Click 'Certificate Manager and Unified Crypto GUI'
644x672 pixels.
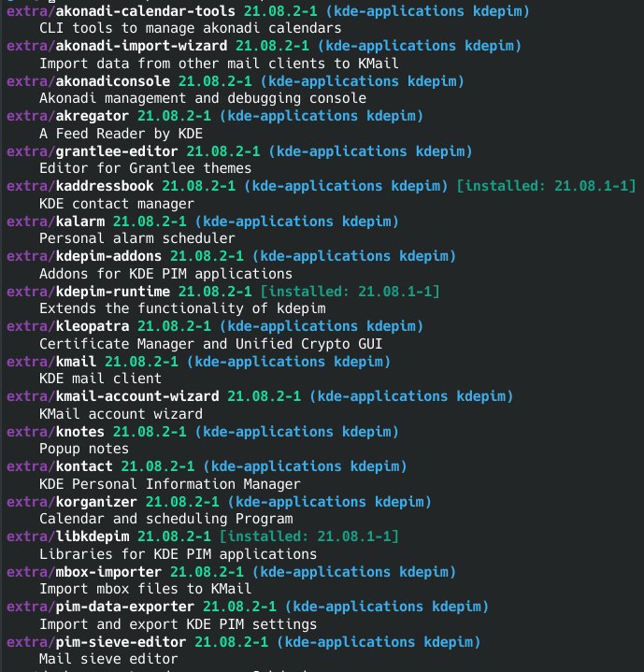[x=211, y=344]
